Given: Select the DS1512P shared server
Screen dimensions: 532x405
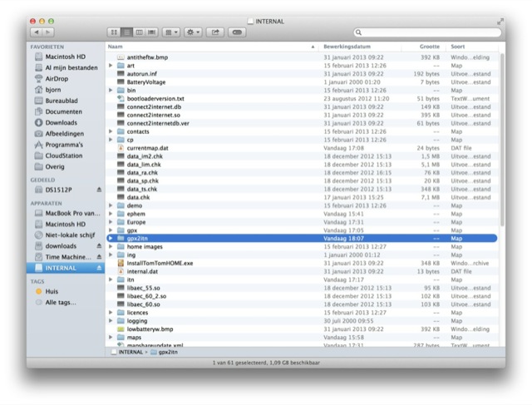Looking at the screenshot, I should click(58, 190).
